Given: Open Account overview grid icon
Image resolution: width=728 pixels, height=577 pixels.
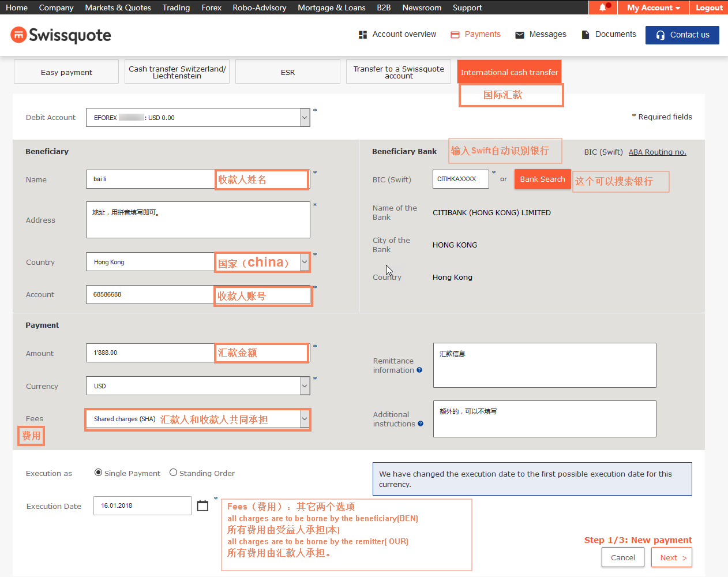Looking at the screenshot, I should click(x=363, y=35).
